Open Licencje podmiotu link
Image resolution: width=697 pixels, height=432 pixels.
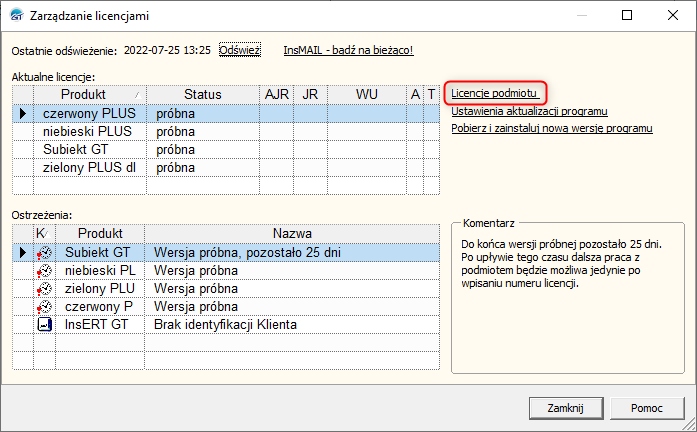point(495,93)
